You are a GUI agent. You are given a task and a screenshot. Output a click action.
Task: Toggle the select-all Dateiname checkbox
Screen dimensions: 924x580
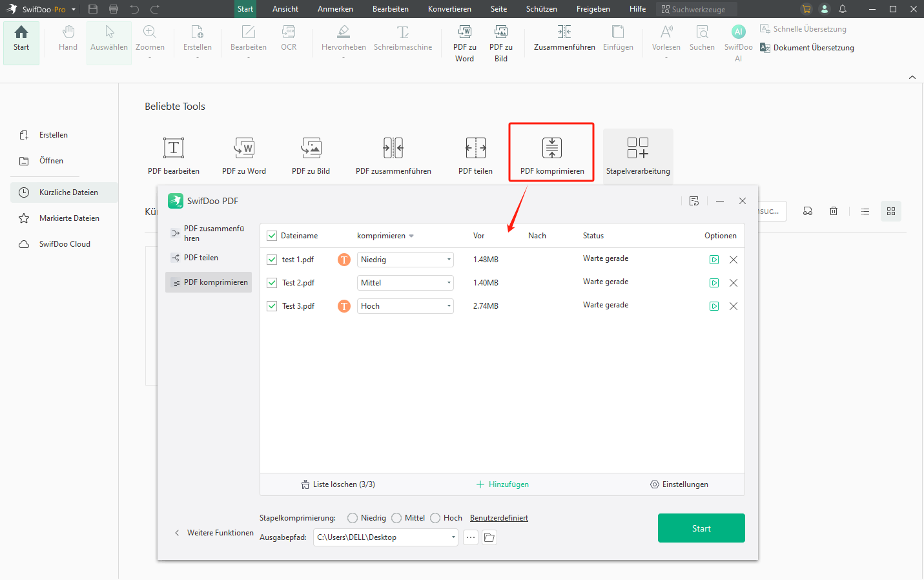(x=272, y=236)
